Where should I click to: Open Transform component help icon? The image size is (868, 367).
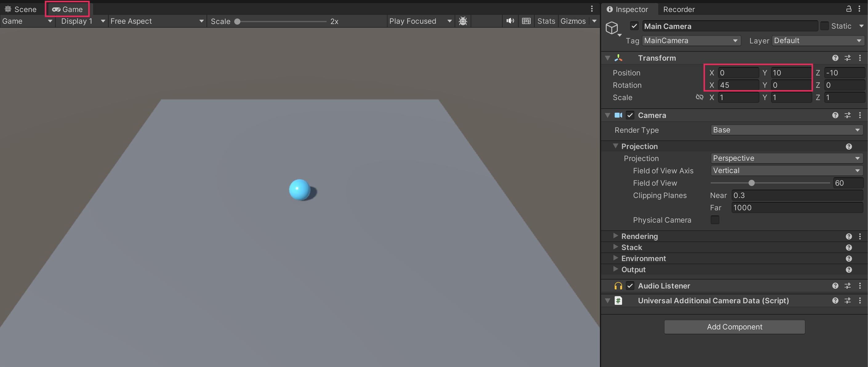coord(835,58)
